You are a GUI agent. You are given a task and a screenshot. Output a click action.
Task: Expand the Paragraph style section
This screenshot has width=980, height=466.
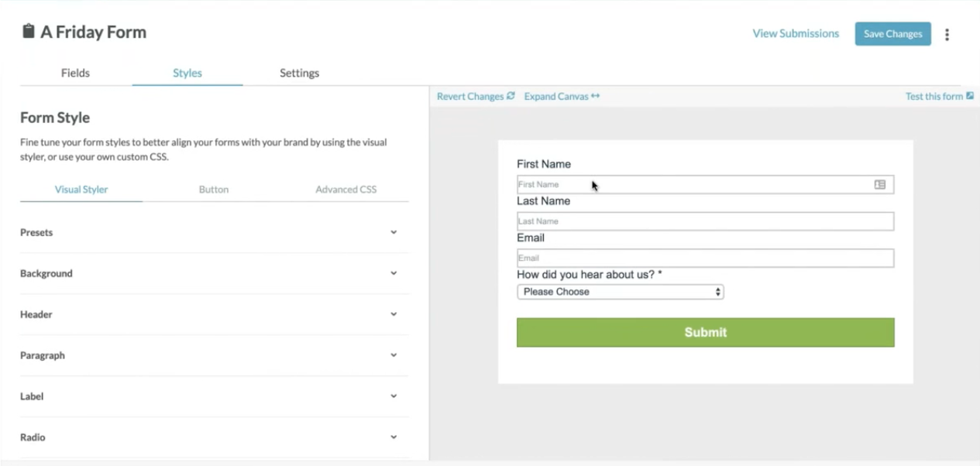(x=394, y=355)
